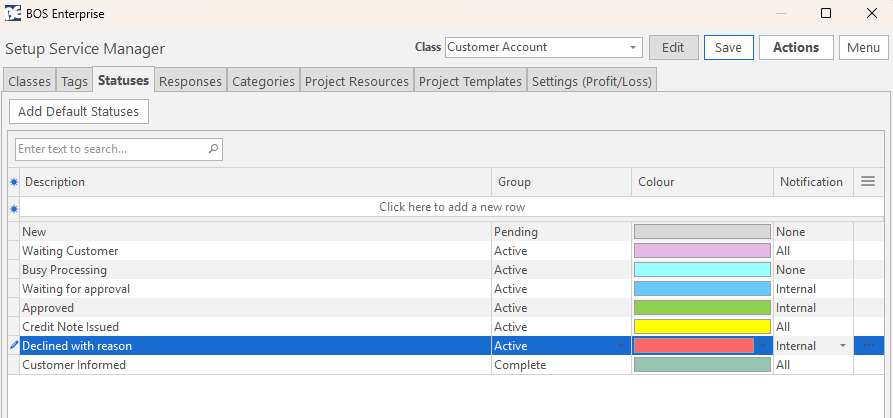The image size is (893, 418).
Task: Click the teal swatch for Customer Informed
Action: click(702, 364)
